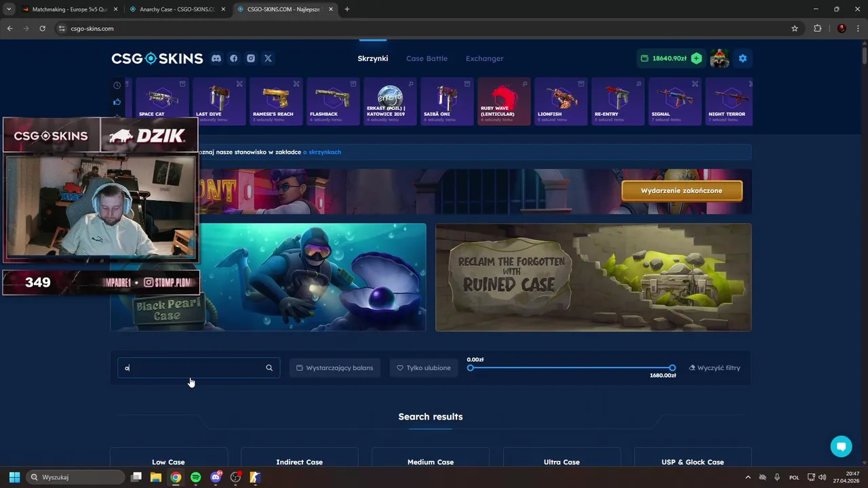Open Spotify from taskbar
868x488 pixels.
(195, 477)
